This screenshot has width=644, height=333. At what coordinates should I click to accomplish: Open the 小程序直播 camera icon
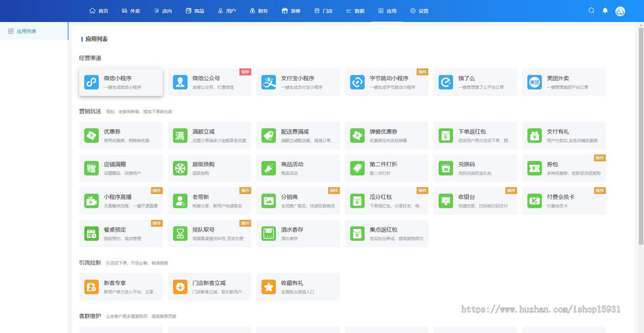[x=91, y=201]
